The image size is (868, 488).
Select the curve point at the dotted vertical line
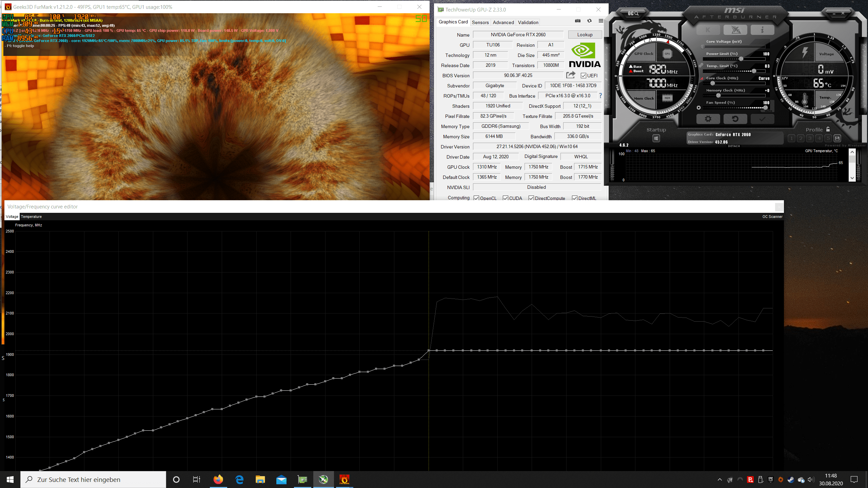(429, 350)
